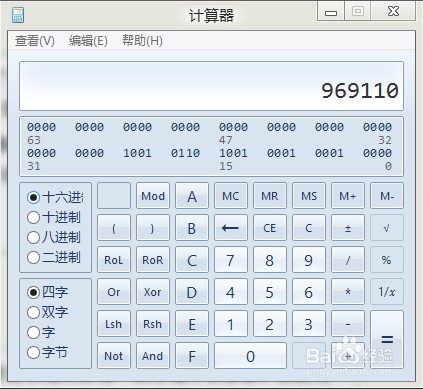423x389 pixels.
Task: Click the digit 5 button
Action: tap(270, 292)
